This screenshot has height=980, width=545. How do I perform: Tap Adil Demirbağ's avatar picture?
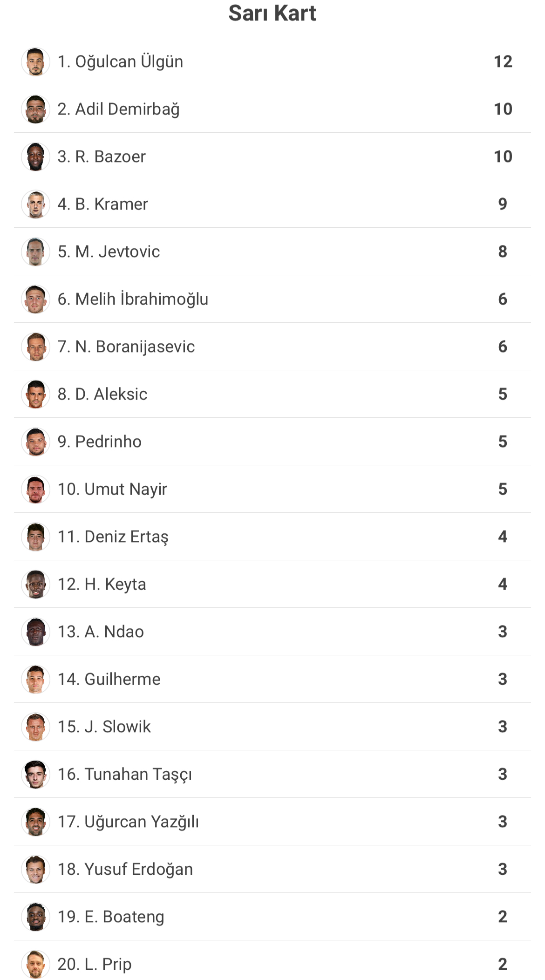click(35, 109)
